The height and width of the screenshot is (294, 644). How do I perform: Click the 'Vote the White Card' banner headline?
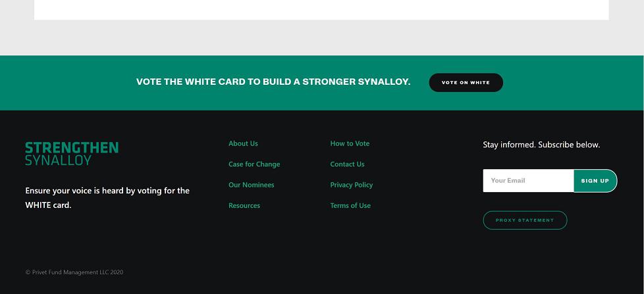273,82
